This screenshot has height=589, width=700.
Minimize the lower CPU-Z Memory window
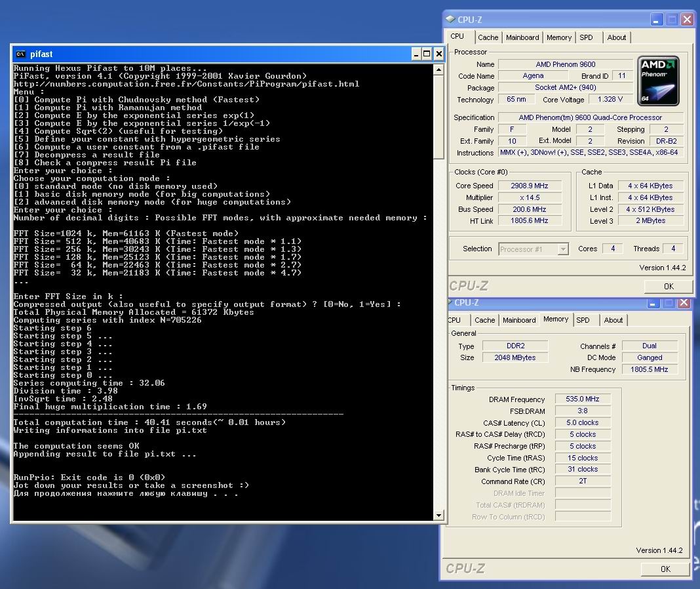[653, 303]
